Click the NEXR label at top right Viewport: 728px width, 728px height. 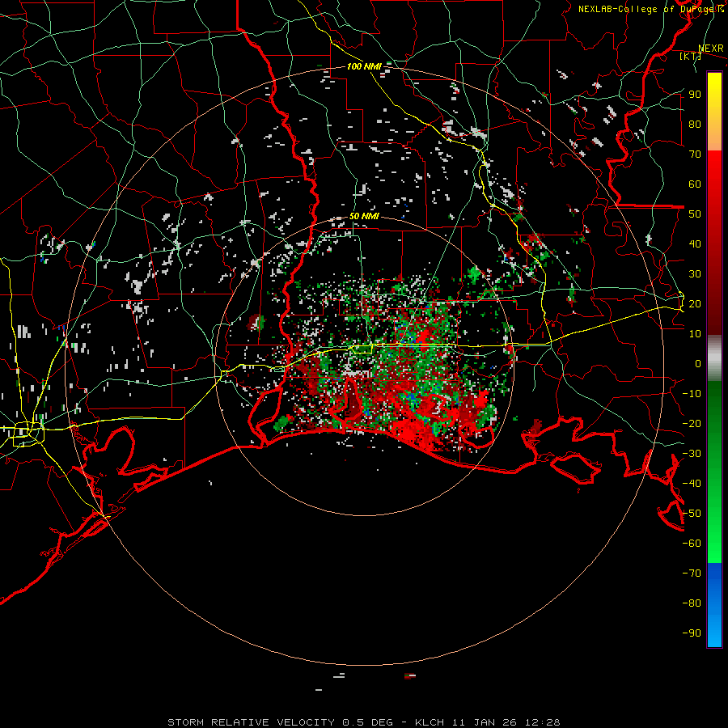711,49
